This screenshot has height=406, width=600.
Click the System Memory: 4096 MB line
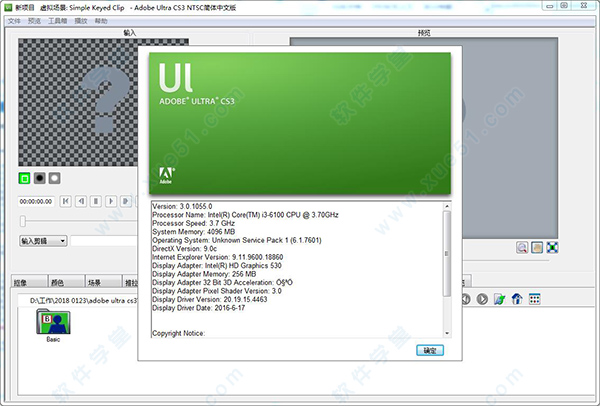(194, 232)
